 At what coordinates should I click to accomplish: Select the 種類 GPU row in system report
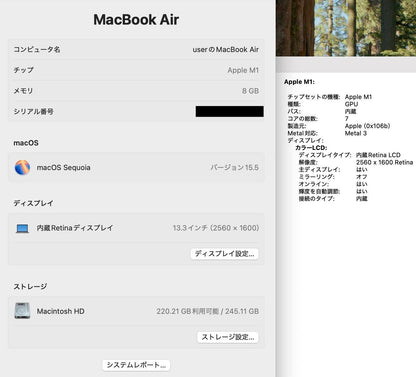pyautogui.click(x=323, y=104)
